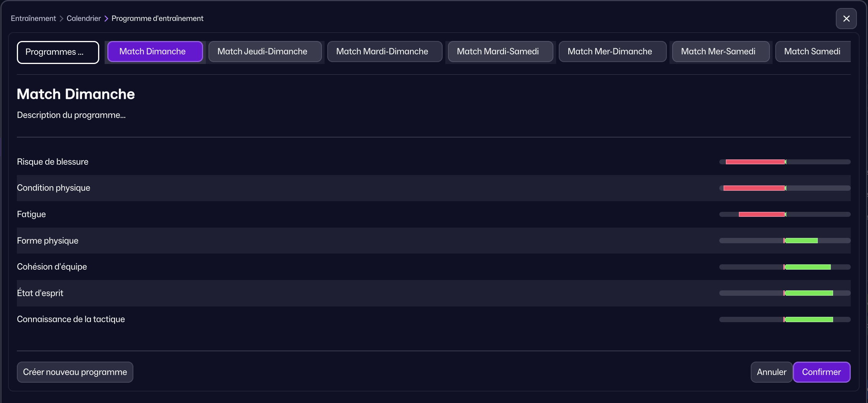The image size is (868, 403).
Task: Select the Match Mer-Samedi tab
Action: click(720, 51)
